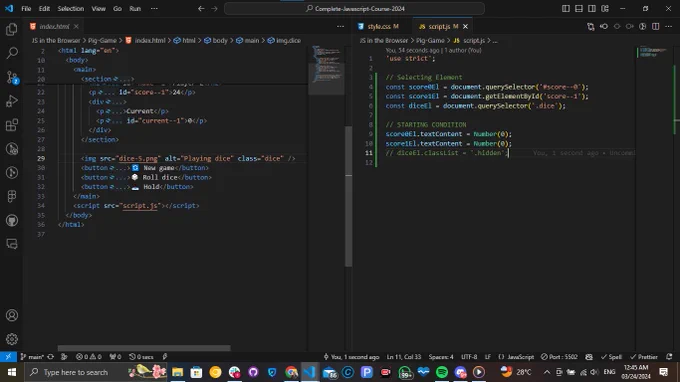680x382 pixels.
Task: Expand the folded section tag on line 20
Action: click(121, 79)
